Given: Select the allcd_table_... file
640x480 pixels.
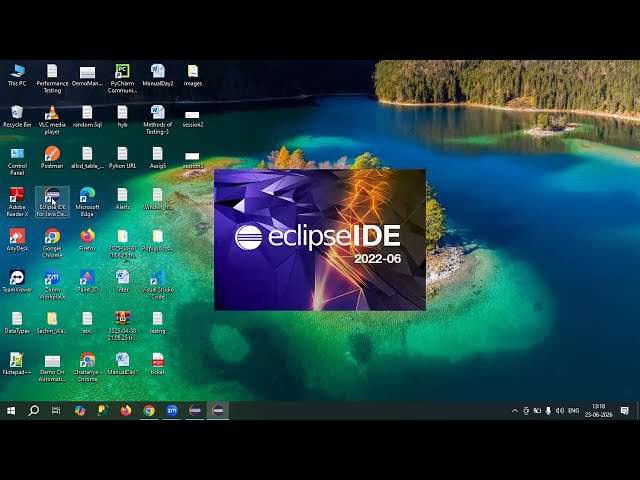Looking at the screenshot, I should (x=87, y=158).
